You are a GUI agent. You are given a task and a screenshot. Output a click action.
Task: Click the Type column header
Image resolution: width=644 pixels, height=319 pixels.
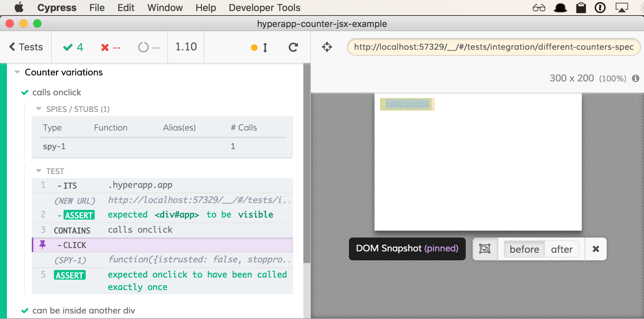tap(52, 128)
